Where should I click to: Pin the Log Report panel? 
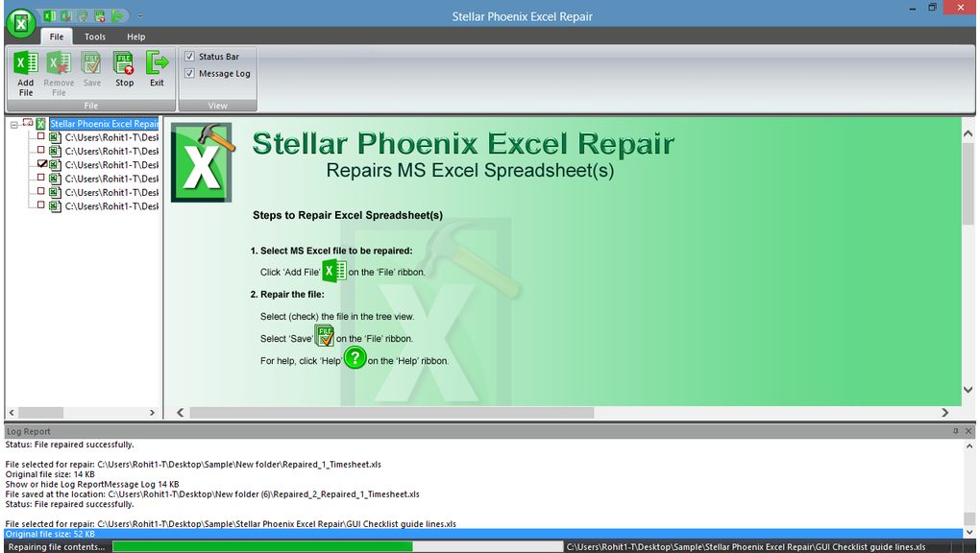point(956,431)
